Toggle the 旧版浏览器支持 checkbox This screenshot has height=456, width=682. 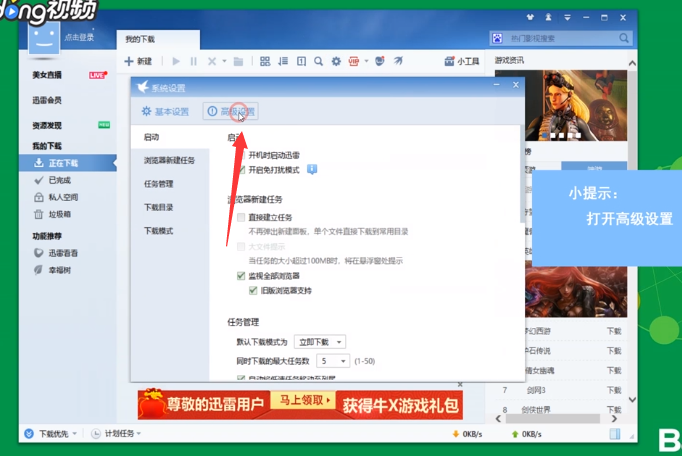coord(253,291)
